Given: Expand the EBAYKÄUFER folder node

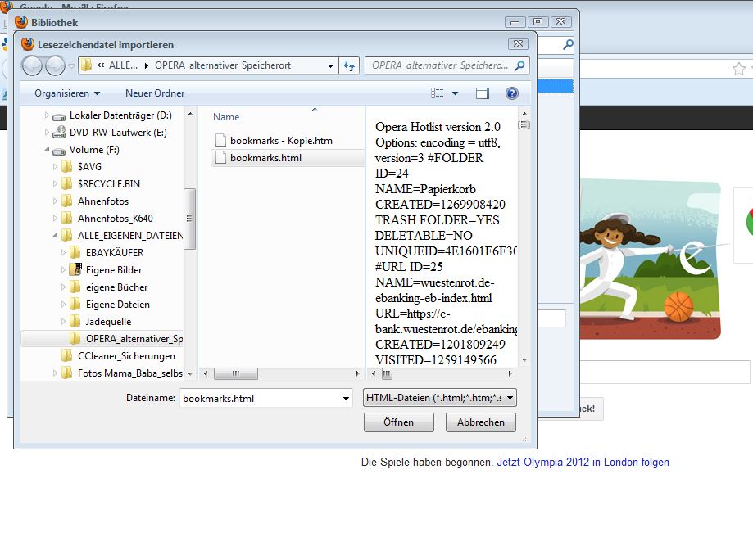Looking at the screenshot, I should pyautogui.click(x=64, y=253).
